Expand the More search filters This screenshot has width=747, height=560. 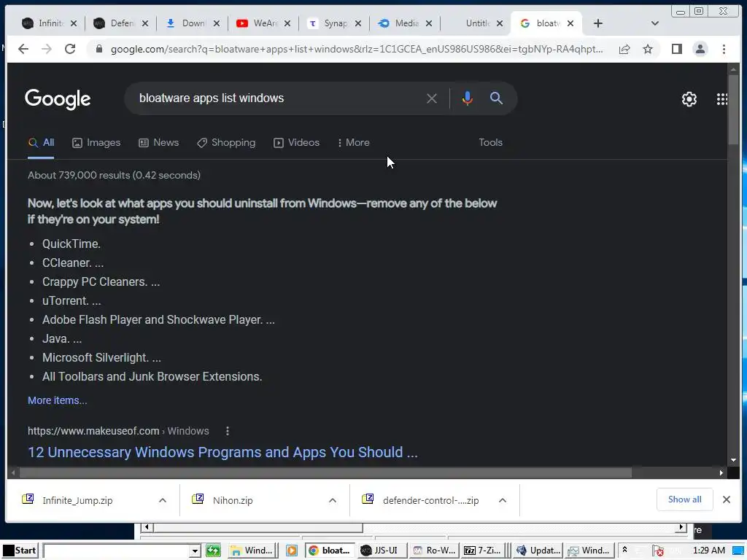point(354,142)
